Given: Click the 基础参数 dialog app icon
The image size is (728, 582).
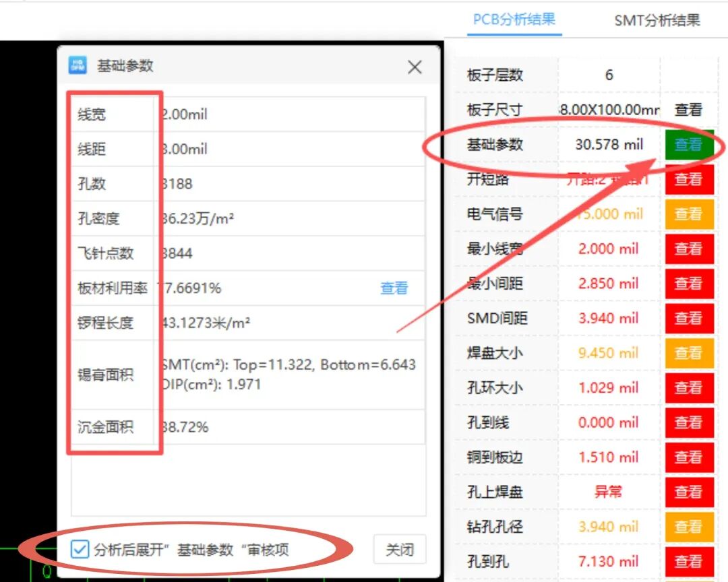Looking at the screenshot, I should coord(78,65).
